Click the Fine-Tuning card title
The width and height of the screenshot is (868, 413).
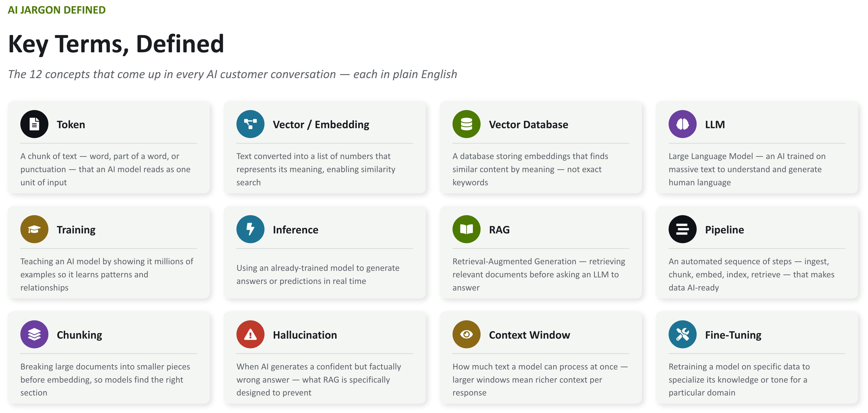[x=733, y=335]
